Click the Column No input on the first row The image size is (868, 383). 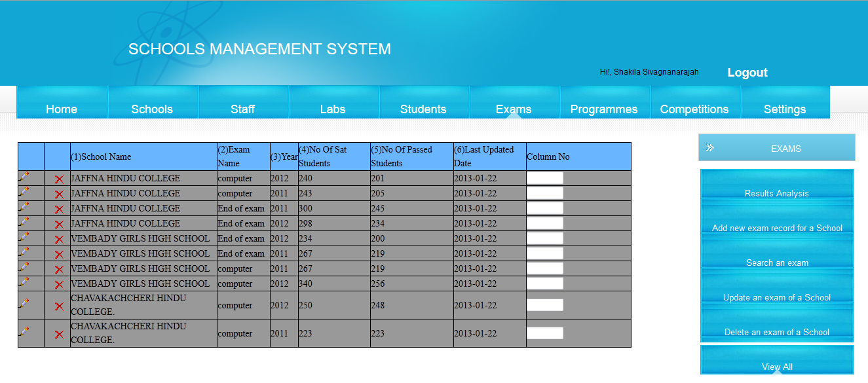[x=545, y=177]
